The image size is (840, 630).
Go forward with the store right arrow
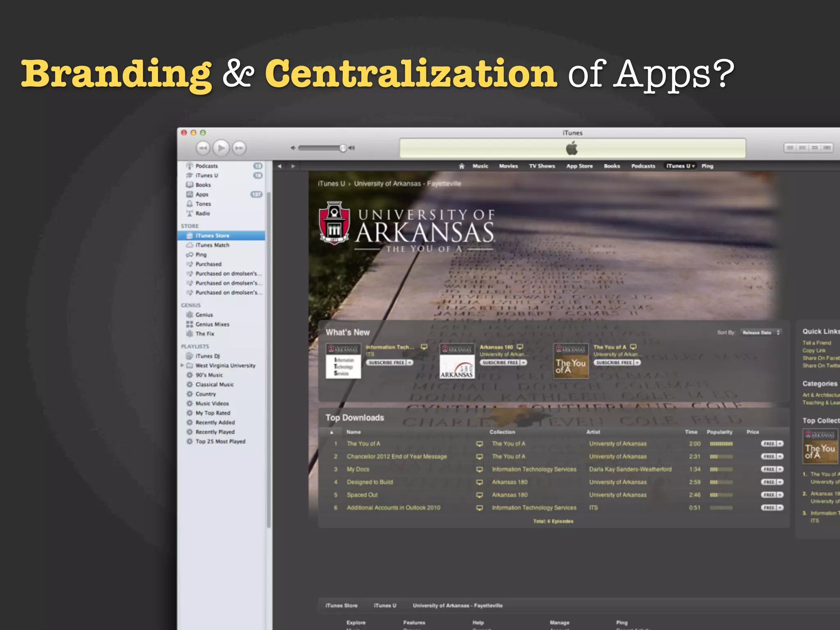point(293,166)
